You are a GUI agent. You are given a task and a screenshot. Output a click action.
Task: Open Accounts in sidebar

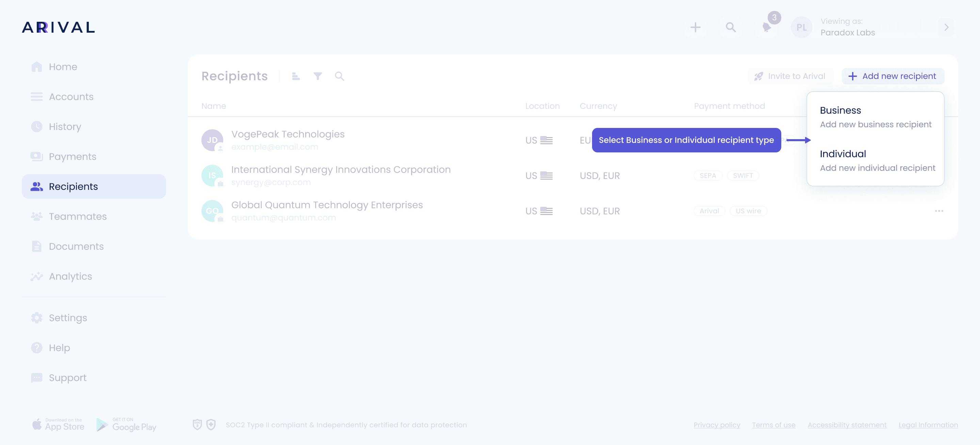pyautogui.click(x=94, y=97)
